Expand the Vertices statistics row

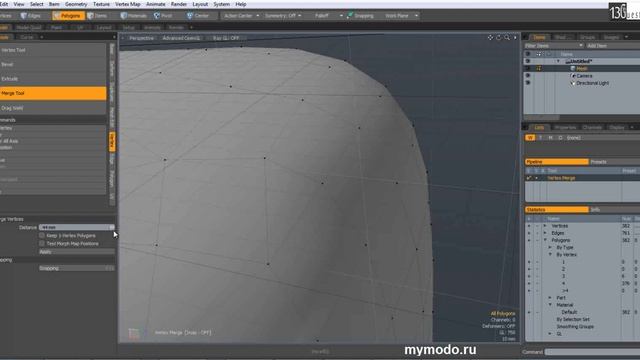pyautogui.click(x=545, y=226)
